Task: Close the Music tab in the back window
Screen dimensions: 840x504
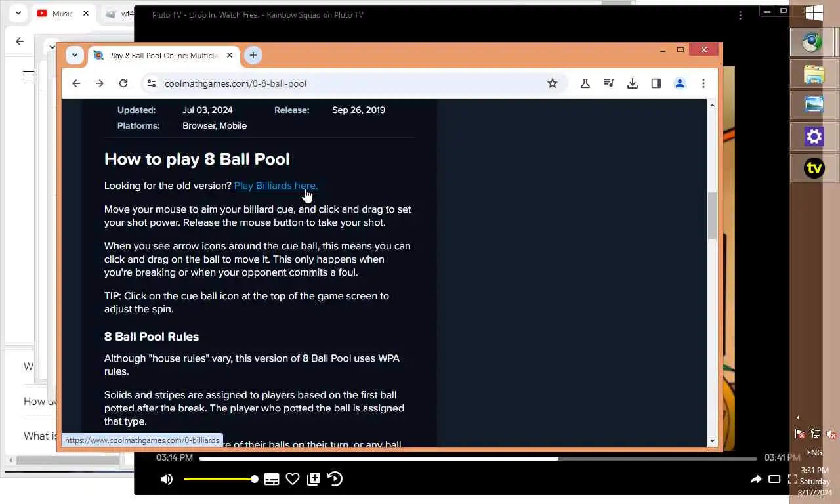Action: point(86,13)
